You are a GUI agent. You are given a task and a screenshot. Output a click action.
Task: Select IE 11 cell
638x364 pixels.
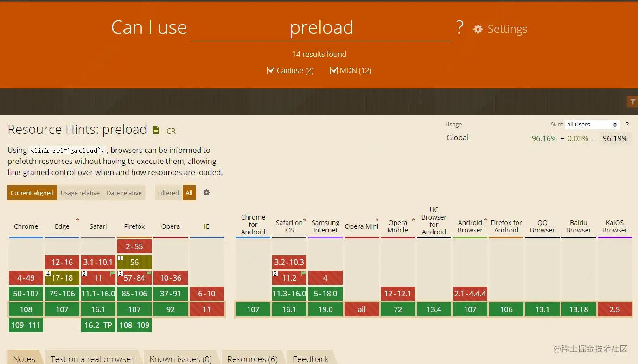[207, 309]
